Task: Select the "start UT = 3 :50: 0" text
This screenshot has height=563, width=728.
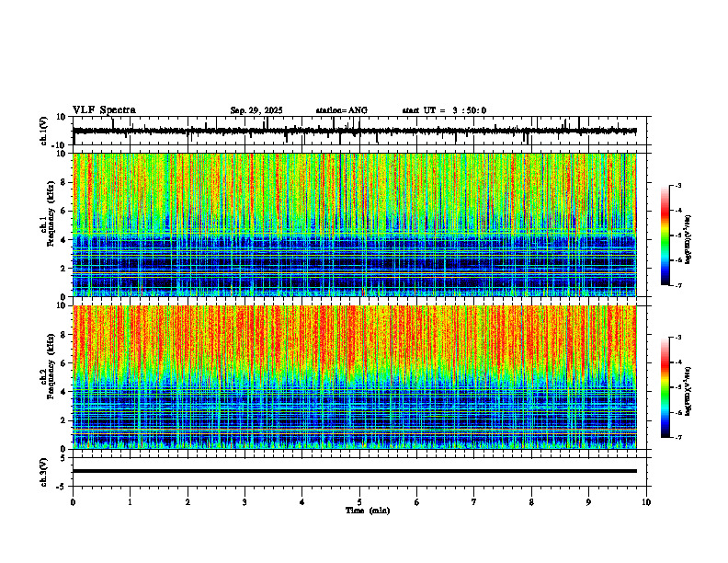Action: [444, 110]
